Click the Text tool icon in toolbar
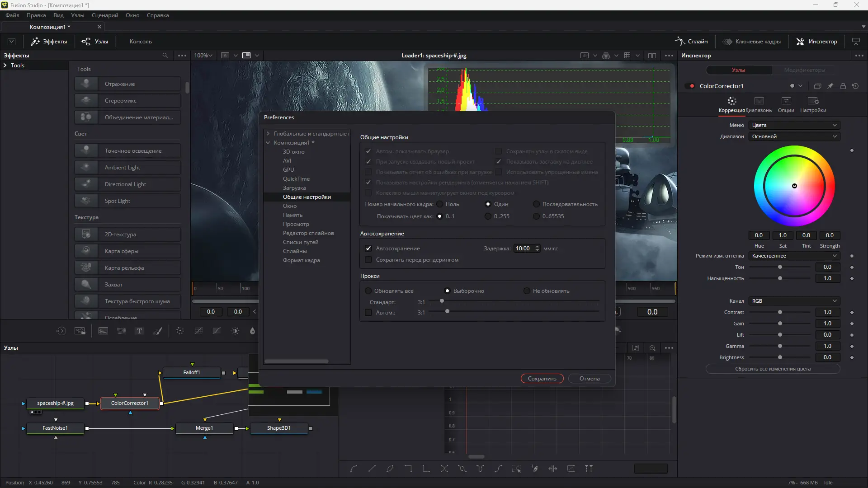 139,331
